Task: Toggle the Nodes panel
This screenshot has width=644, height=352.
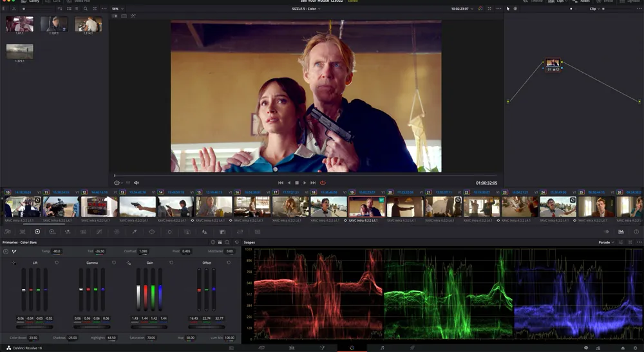Action: click(581, 1)
